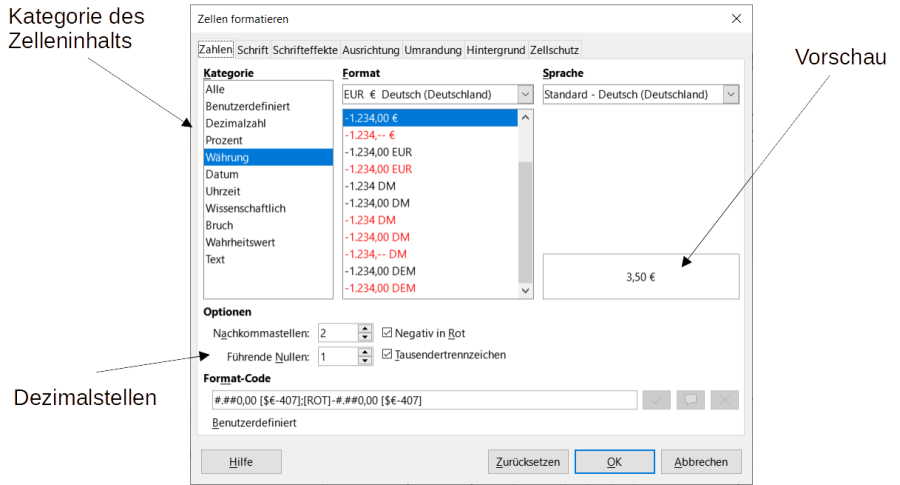This screenshot has width=900, height=485.
Task: Disable the Tausendertrennzeichen checkbox
Action: pos(389,355)
